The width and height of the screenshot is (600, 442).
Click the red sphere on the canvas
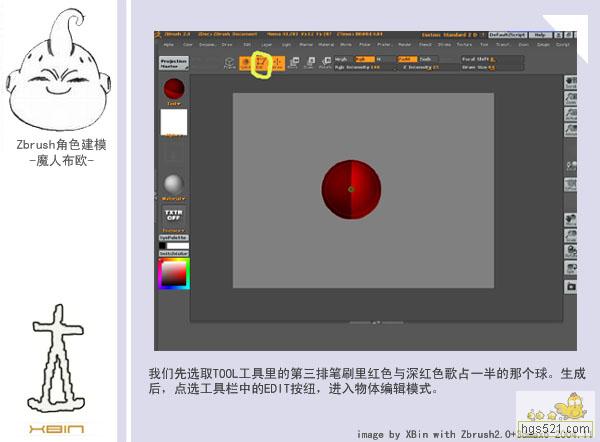(351, 189)
